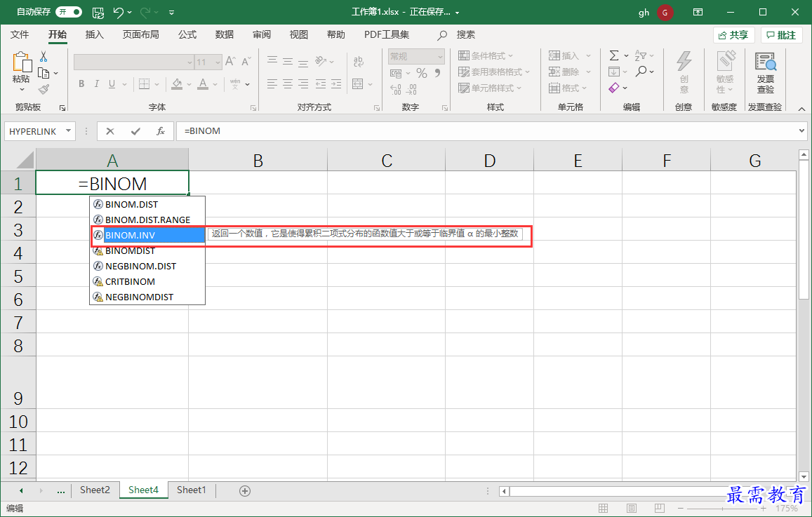The image size is (812, 517).
Task: Open the 文件 menu
Action: pyautogui.click(x=20, y=34)
